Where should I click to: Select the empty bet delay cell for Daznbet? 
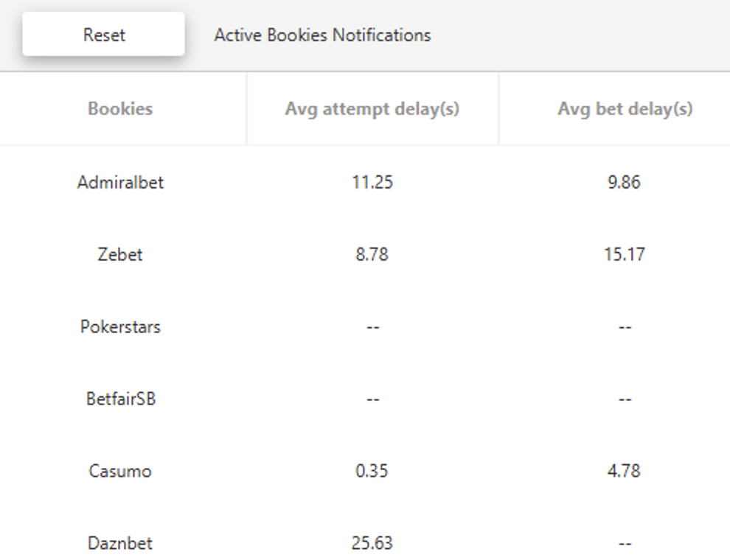(625, 543)
